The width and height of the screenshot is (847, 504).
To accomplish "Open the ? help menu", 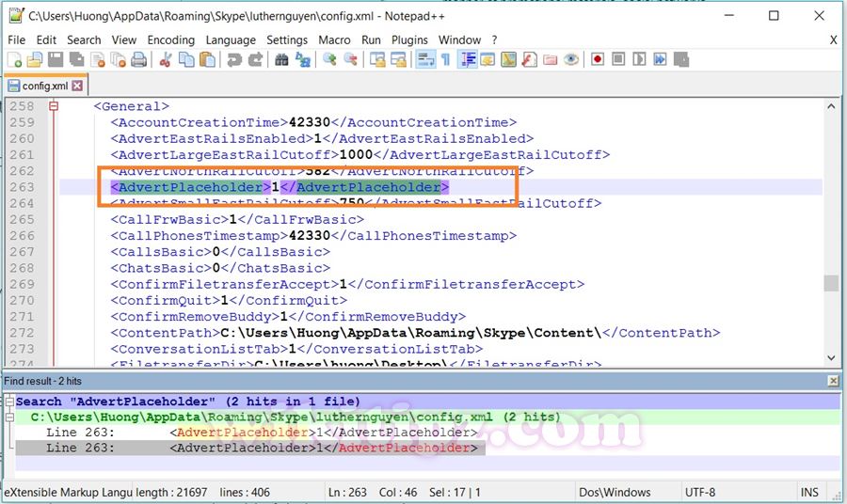I will pyautogui.click(x=494, y=39).
